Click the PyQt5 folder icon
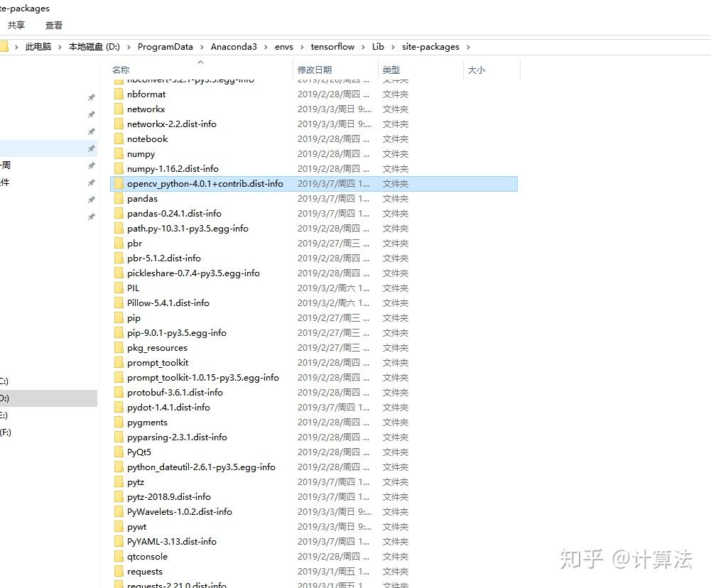This screenshot has width=711, height=588. (119, 452)
